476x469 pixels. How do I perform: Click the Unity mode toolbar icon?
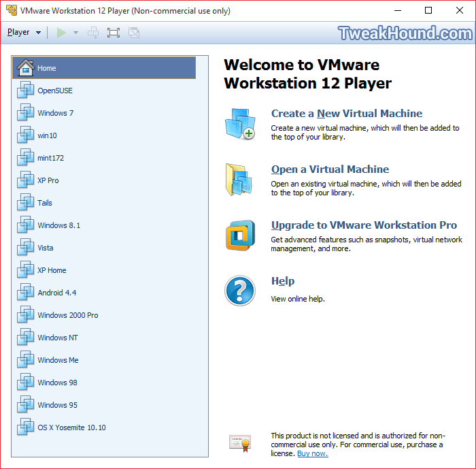pos(134,33)
